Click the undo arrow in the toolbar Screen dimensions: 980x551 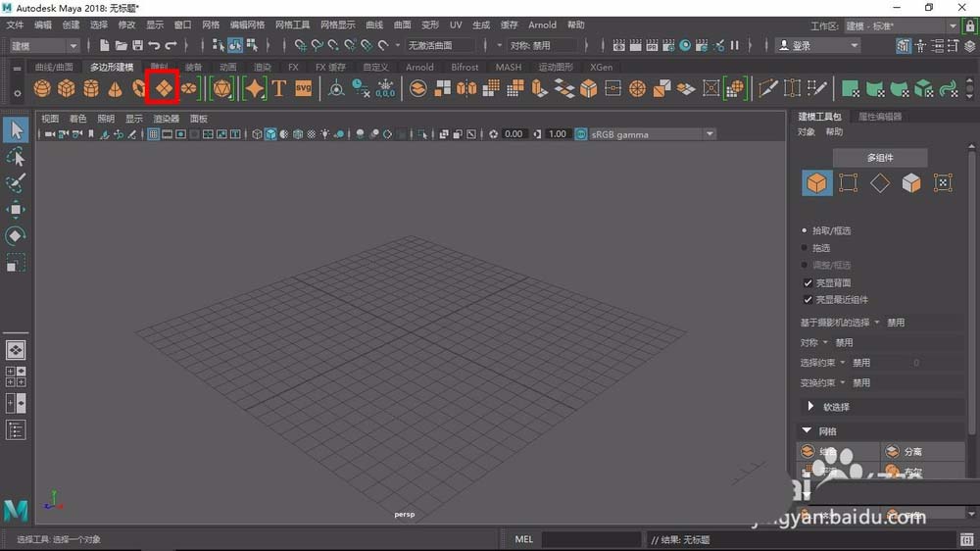click(x=154, y=45)
